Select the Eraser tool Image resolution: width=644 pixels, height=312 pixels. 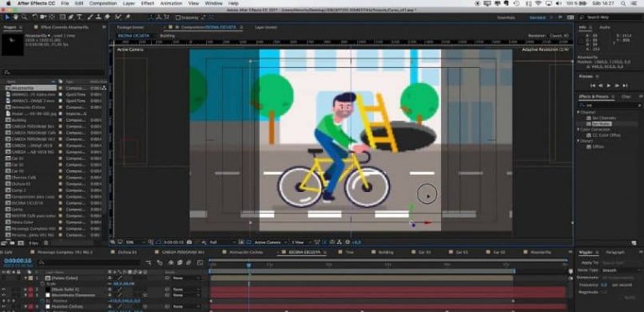click(107, 18)
